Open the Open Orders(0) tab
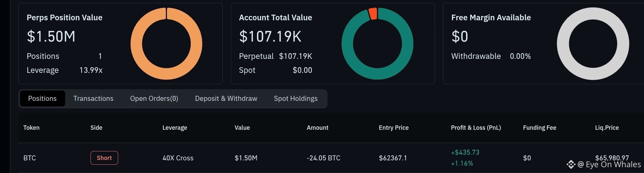The image size is (644, 173). coord(154,98)
